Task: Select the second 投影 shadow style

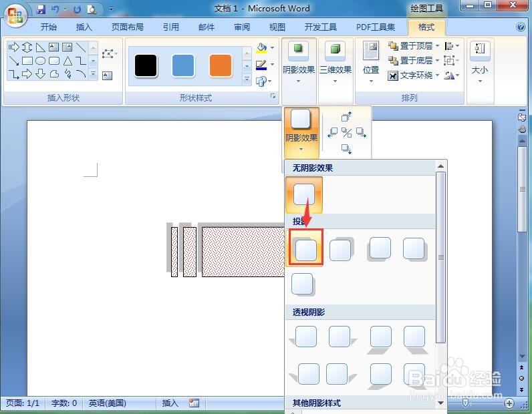Action: [x=341, y=249]
